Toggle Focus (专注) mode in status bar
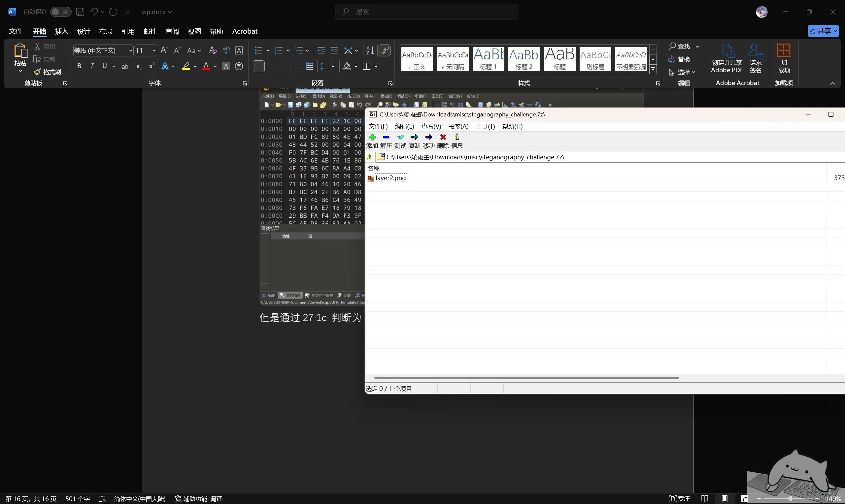845x504 pixels. [680, 498]
